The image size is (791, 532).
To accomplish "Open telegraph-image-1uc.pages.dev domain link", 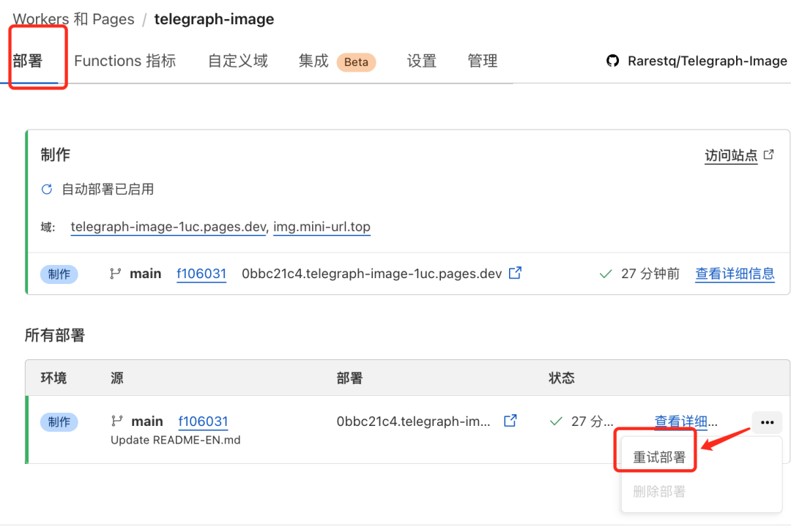I will [x=168, y=227].
